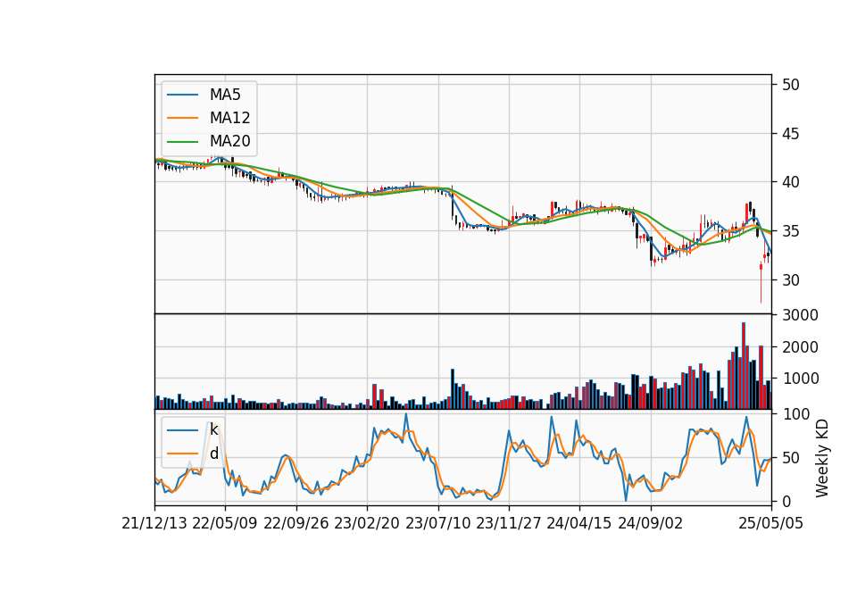This screenshot has width=857, height=616.
Task: Click the 22/09/26 date label
Action: 295,524
